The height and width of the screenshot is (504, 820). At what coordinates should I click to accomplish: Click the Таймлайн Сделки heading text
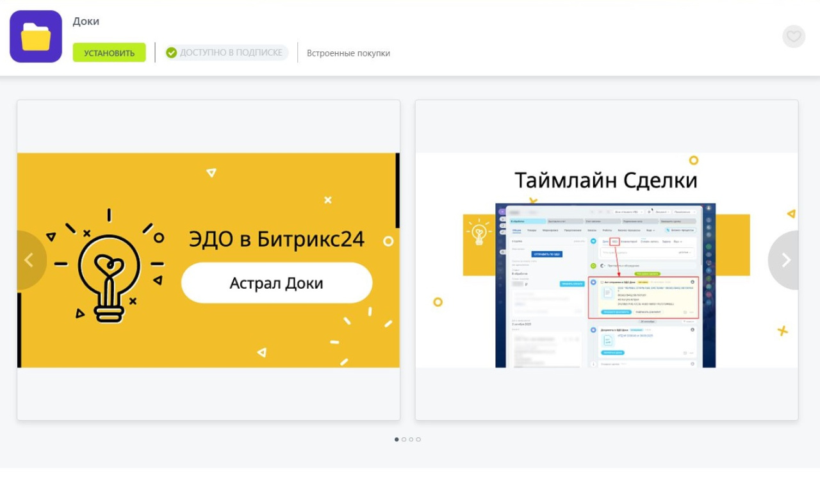tap(605, 181)
